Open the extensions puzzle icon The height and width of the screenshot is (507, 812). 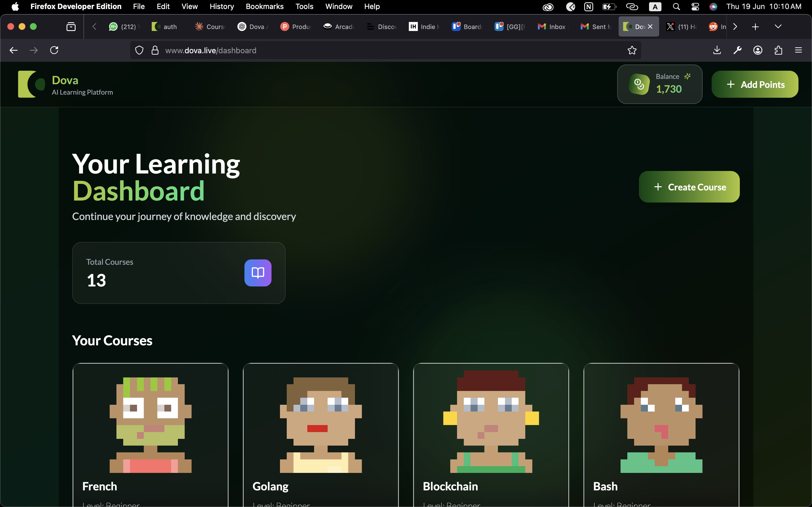(778, 50)
